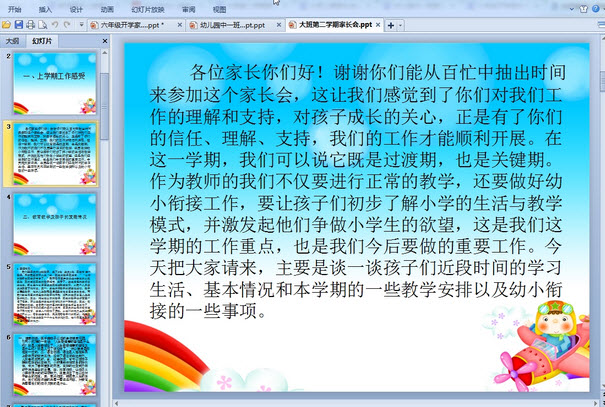Click the print icon in quick toolbar
This screenshot has width=605, height=407.
point(30,25)
